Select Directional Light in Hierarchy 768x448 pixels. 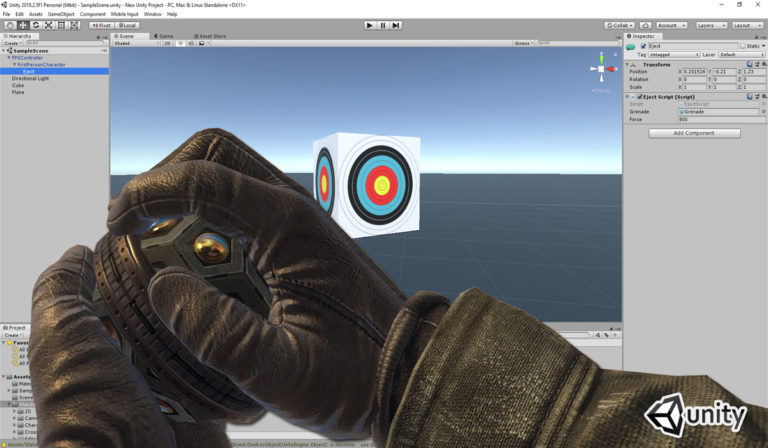click(x=30, y=78)
